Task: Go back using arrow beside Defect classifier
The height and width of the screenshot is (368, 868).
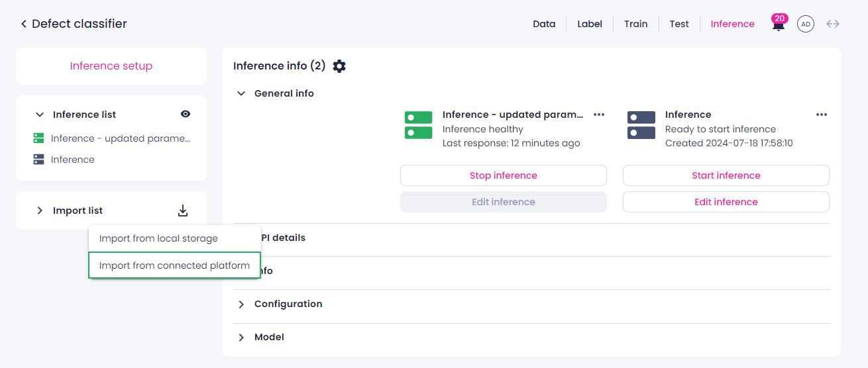Action: (24, 24)
